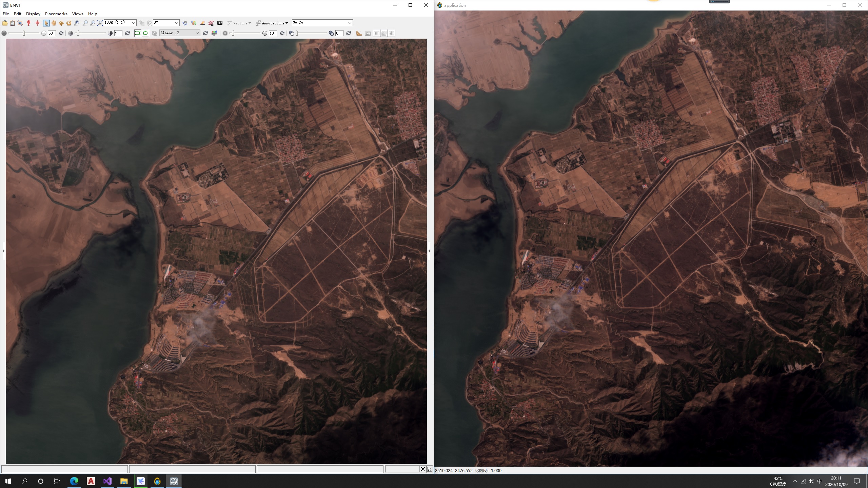Viewport: 868px width, 488px height.
Task: Click the transparency value input field
Action: pyautogui.click(x=339, y=33)
